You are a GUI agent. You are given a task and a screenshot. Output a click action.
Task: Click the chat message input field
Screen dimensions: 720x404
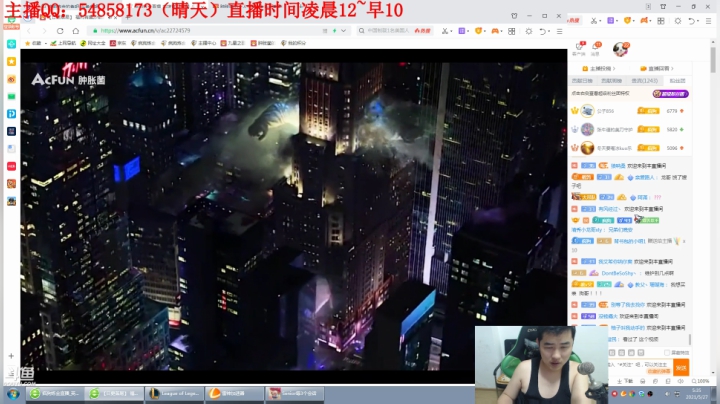(x=640, y=367)
